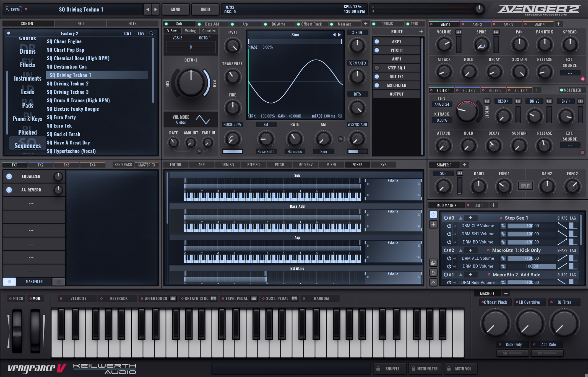Image resolution: width=588 pixels, height=377 pixels.
Task: Add a new shaper with the plus icon
Action: [x=464, y=165]
